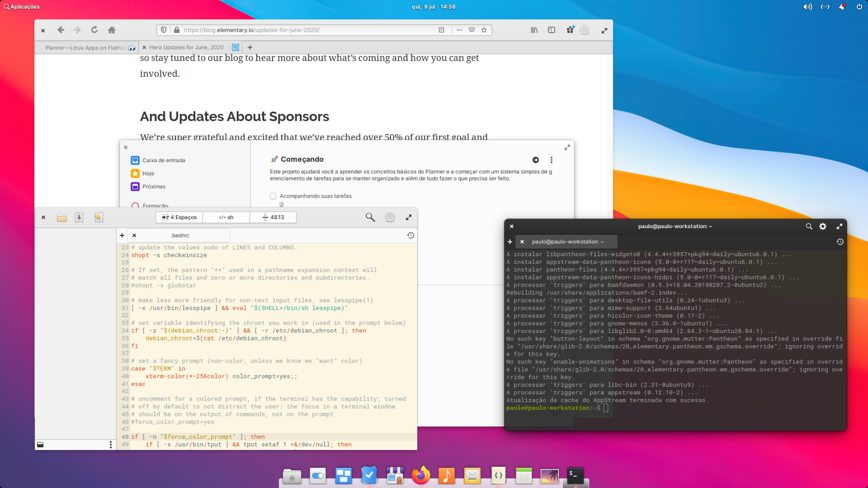Launch AppCenter store from the dock
Viewport: 868px width, 488px height.
coord(395,476)
